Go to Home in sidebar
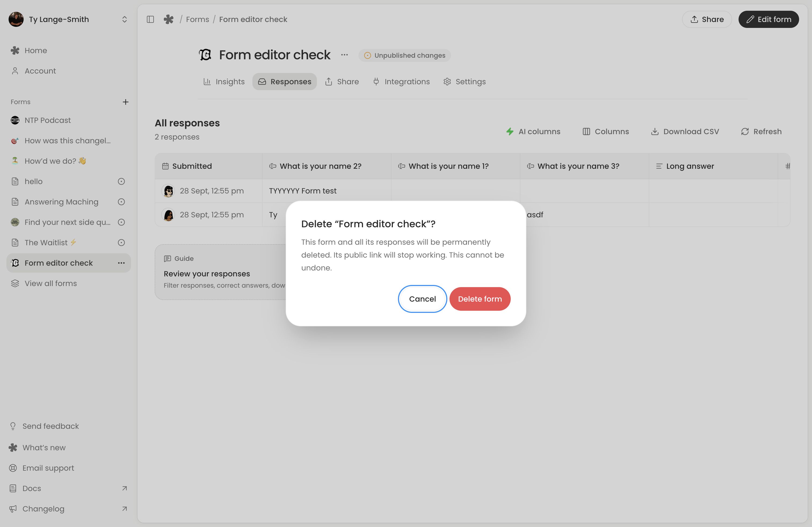Image resolution: width=812 pixels, height=527 pixels. tap(68, 50)
